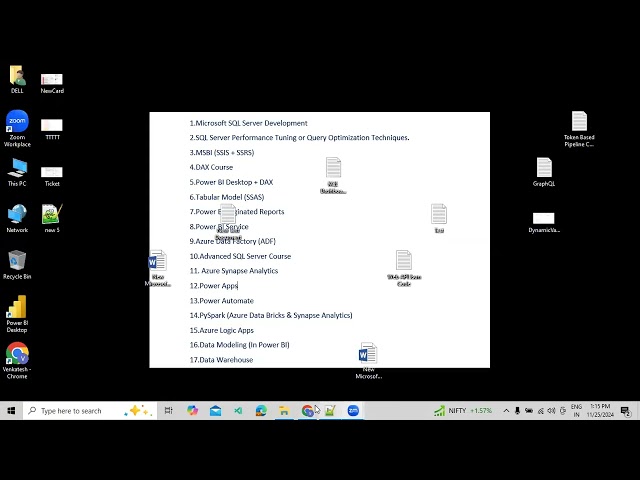Select the Ticket desktop file

(52, 176)
